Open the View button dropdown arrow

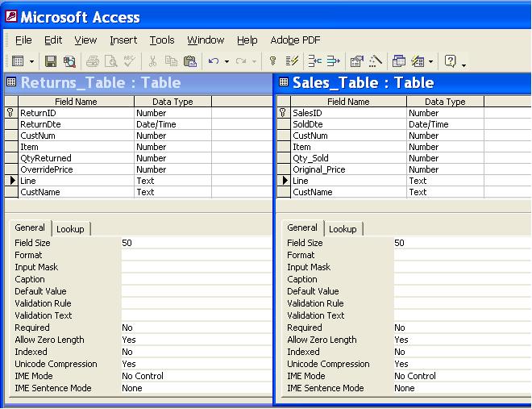pos(31,62)
